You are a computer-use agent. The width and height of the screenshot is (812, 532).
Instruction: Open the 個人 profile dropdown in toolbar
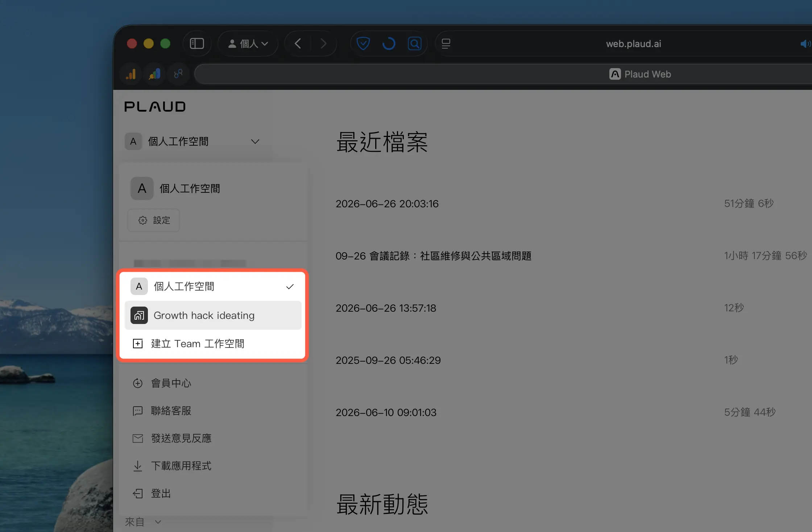pos(248,44)
